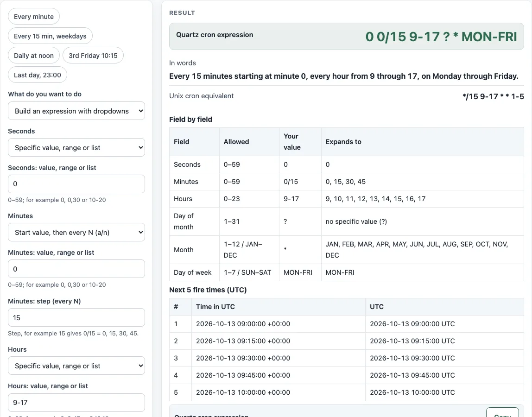The width and height of the screenshot is (532, 417).
Task: Click the Minutes value input field
Action: [x=76, y=269]
